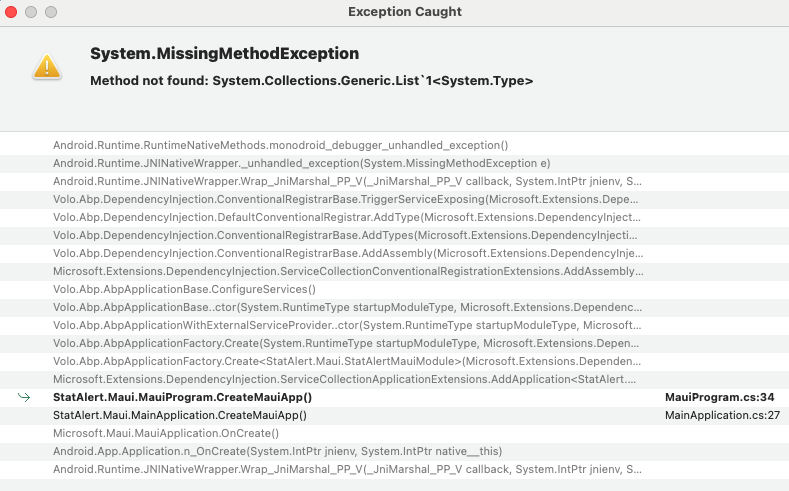The width and height of the screenshot is (789, 491).
Task: Select the Microsoft.Maui.MauiApplication.OnCreate() frame
Action: pos(166,433)
